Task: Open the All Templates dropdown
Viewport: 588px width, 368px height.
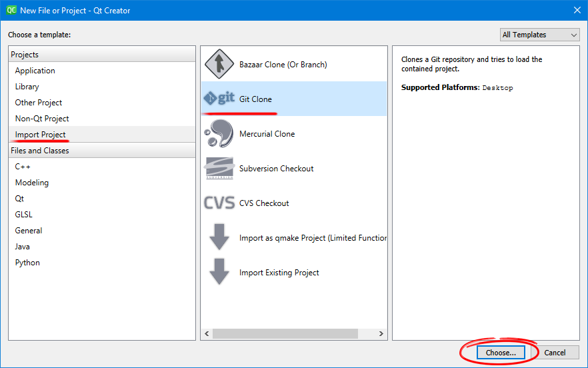Action: (x=539, y=35)
